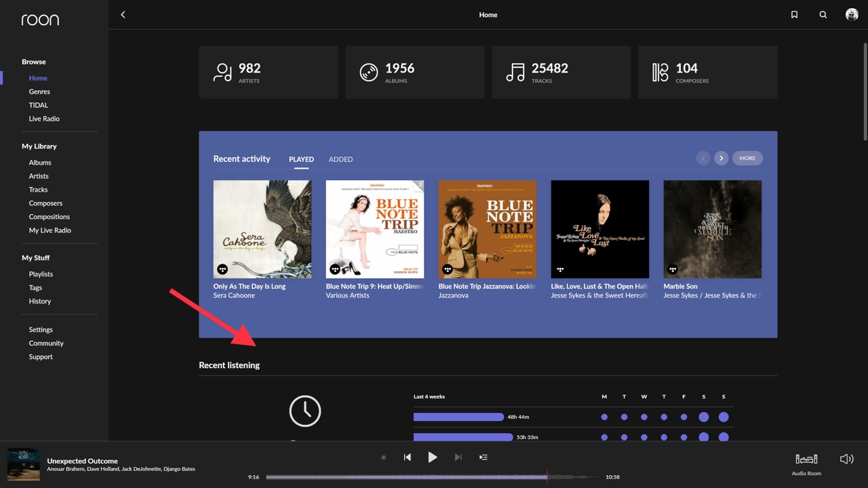Seek within the track waveform progress bar
This screenshot has height=488, width=868.
(432, 477)
